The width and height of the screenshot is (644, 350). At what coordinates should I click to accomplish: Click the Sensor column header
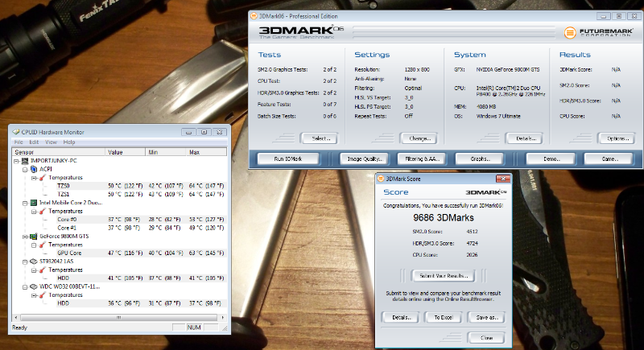pos(59,152)
